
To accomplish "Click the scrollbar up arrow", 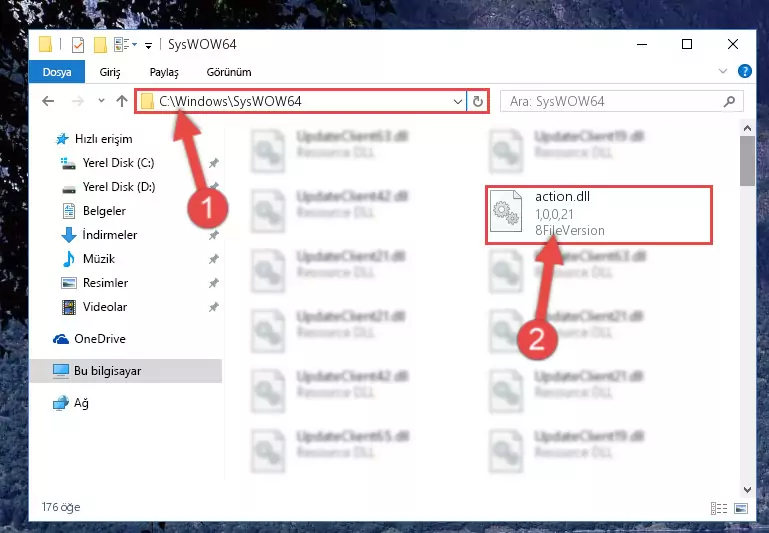I will point(747,128).
